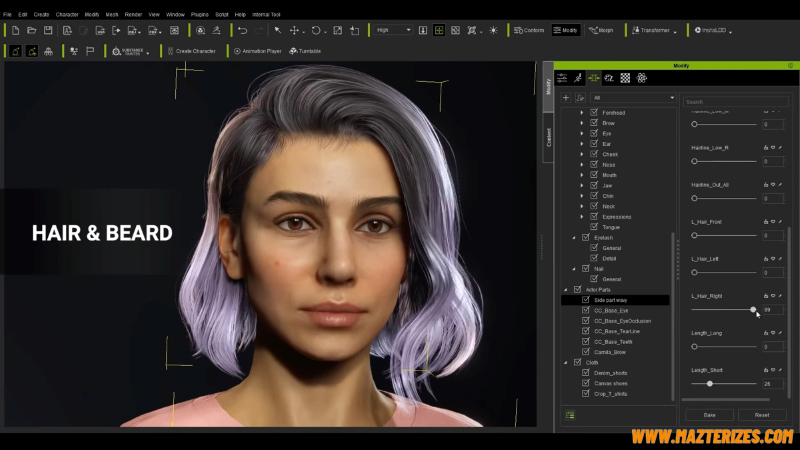Expand the Mouth tree node
The image size is (800, 450).
[x=582, y=175]
